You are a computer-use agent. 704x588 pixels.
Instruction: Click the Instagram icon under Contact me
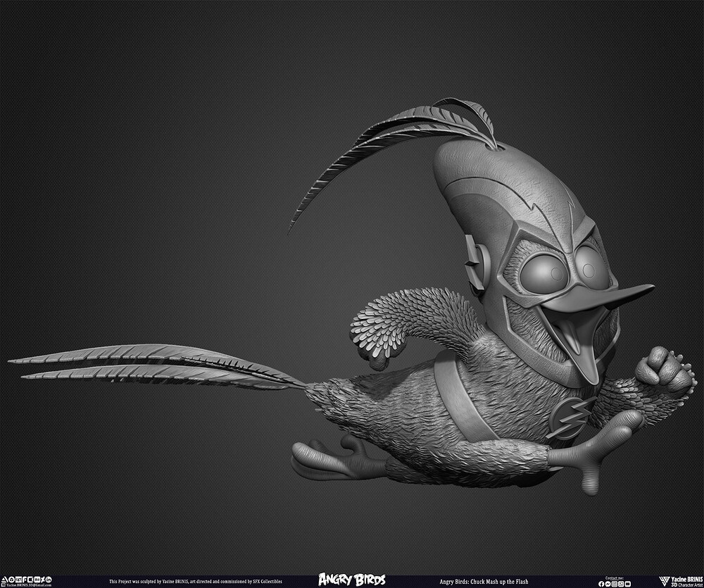[614, 584]
